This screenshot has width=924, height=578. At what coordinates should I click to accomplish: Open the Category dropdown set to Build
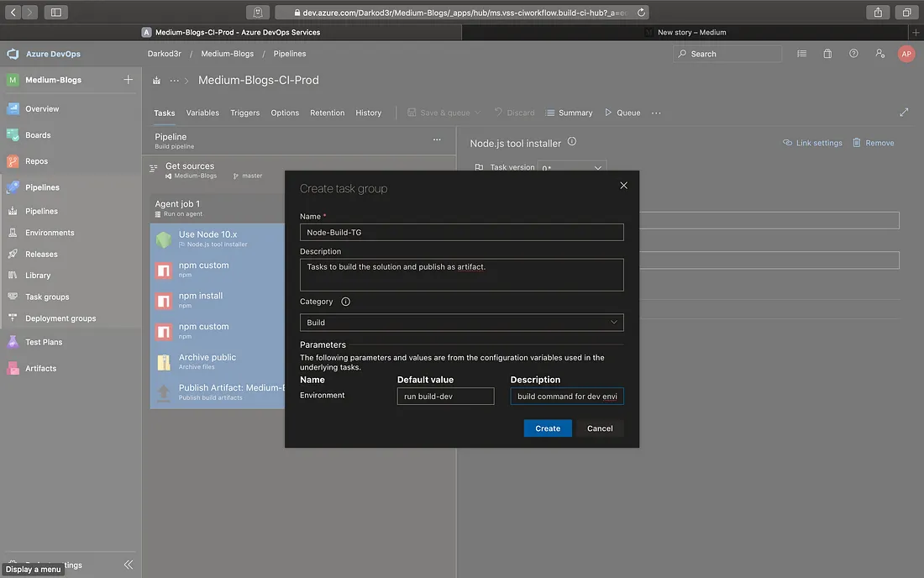pyautogui.click(x=461, y=323)
